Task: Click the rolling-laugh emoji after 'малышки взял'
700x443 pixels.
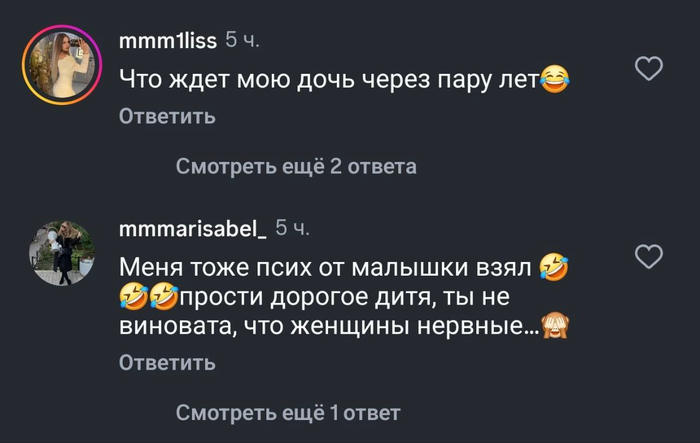Action: [x=553, y=266]
